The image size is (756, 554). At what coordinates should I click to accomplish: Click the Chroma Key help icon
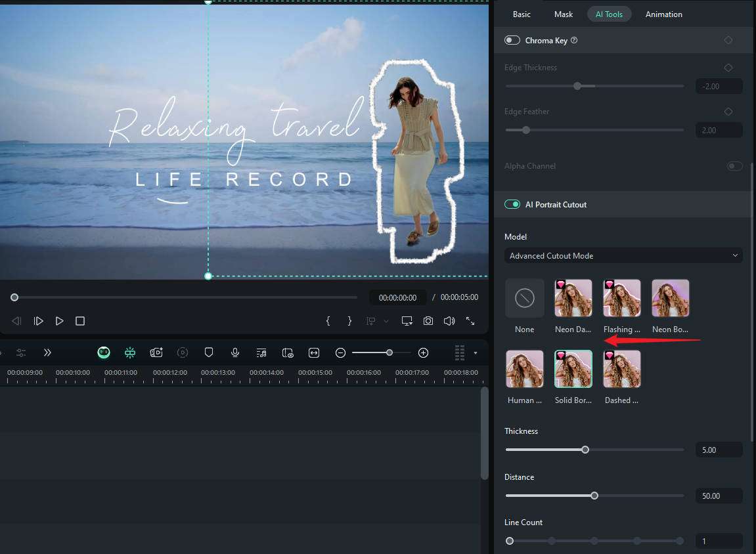[574, 41]
